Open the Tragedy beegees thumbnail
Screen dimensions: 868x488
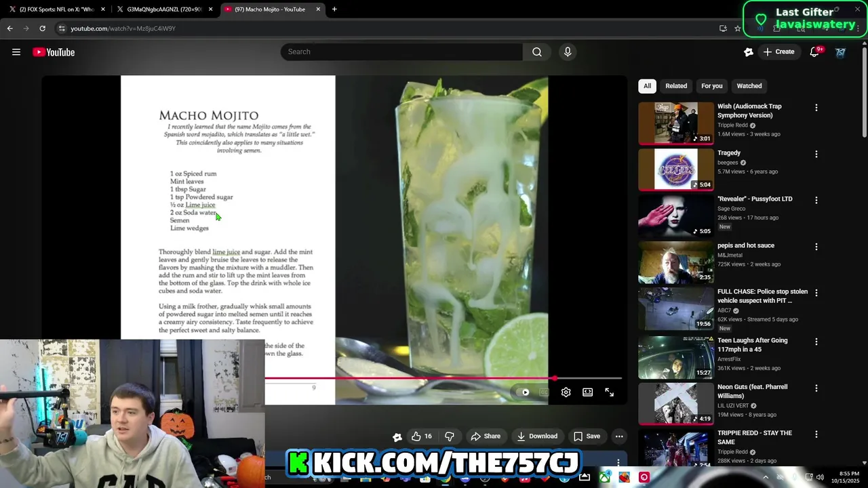(x=676, y=169)
